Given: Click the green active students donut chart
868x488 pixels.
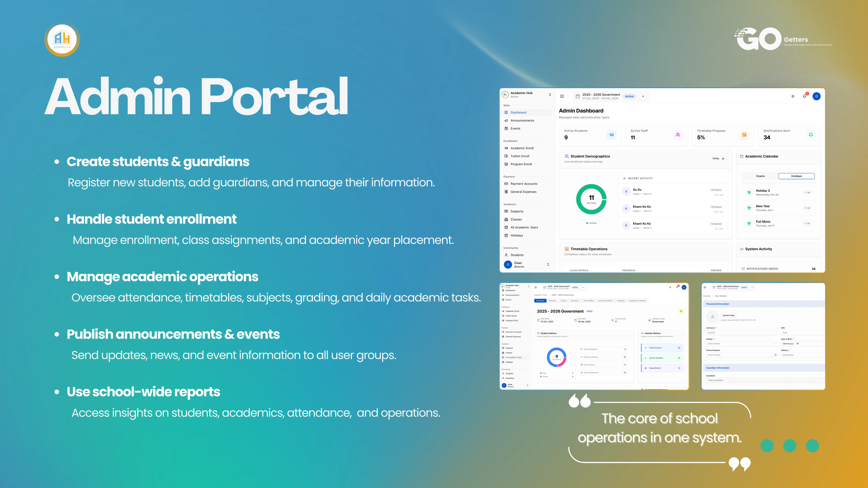Looking at the screenshot, I should point(591,199).
